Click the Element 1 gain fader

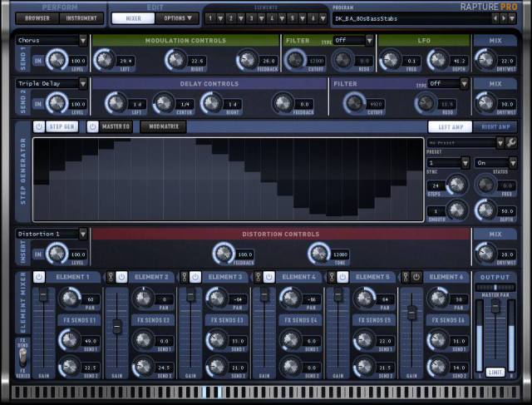[43, 295]
